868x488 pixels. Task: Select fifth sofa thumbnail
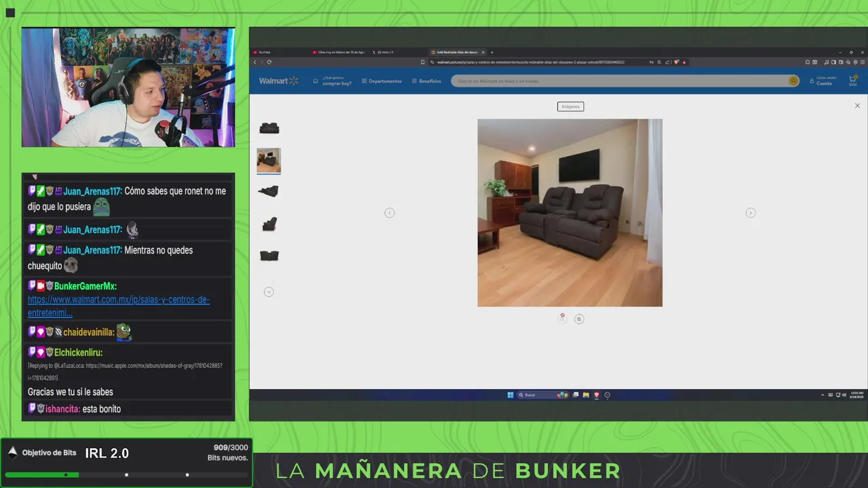tap(269, 256)
